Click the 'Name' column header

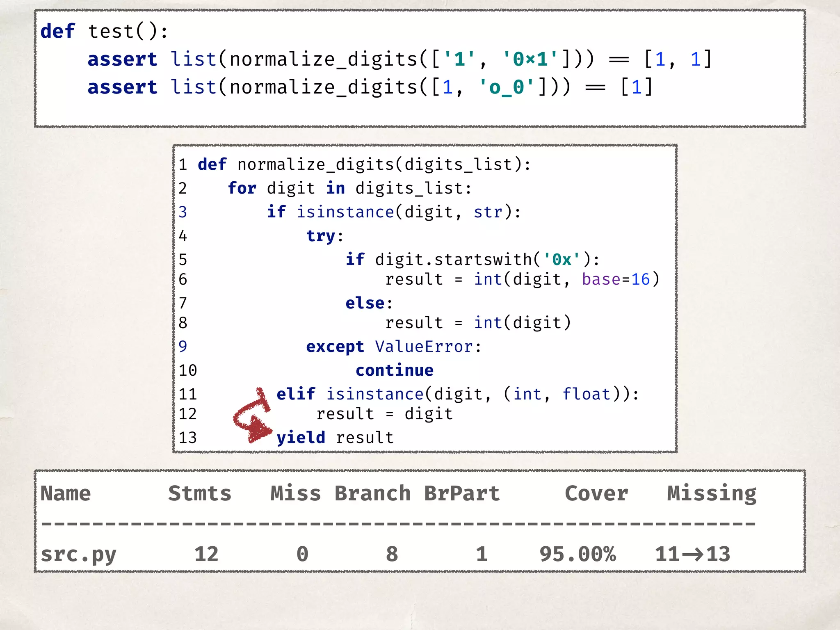(66, 493)
